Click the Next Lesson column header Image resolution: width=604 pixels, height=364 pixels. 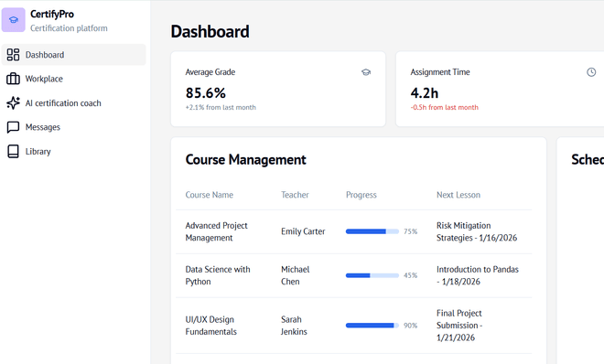pos(458,195)
